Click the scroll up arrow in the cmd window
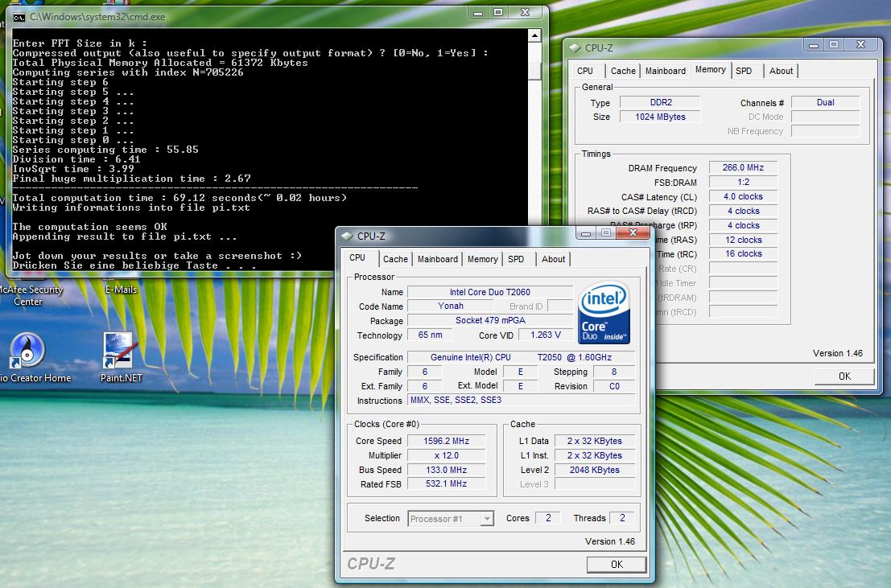 pyautogui.click(x=534, y=35)
